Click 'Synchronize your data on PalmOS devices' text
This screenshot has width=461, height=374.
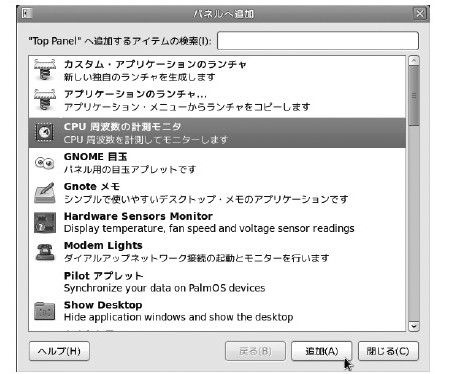pos(164,288)
